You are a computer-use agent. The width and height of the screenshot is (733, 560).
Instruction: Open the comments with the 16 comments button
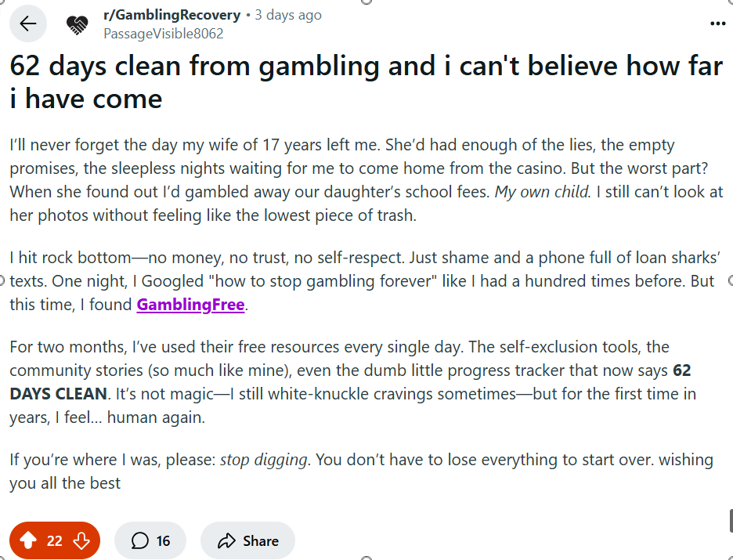(x=150, y=540)
